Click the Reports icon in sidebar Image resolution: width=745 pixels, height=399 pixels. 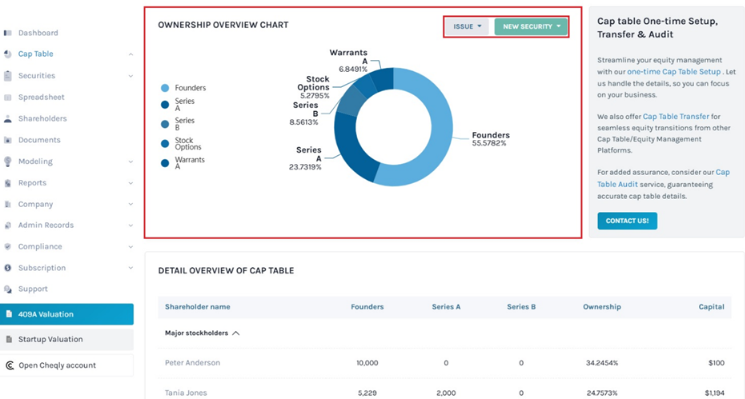click(8, 183)
